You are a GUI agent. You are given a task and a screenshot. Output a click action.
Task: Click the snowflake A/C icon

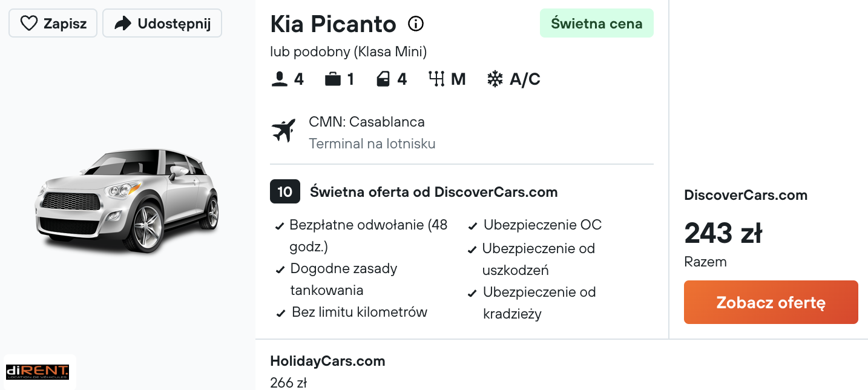click(x=495, y=79)
